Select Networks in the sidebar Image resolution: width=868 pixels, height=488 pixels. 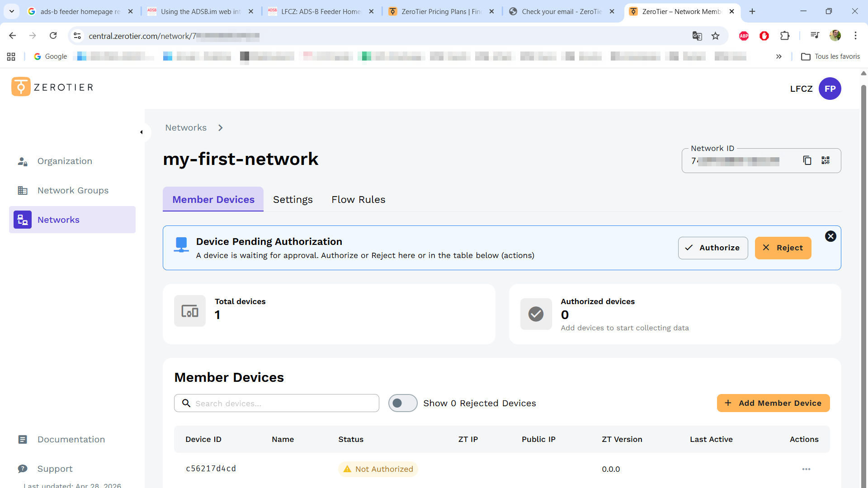(72, 220)
